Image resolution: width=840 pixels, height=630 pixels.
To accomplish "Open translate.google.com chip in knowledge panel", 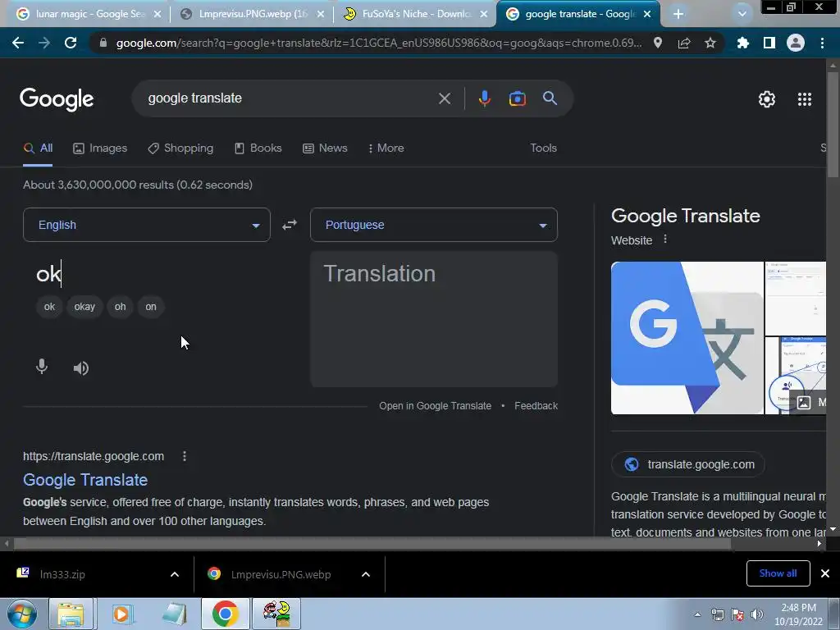I will click(x=688, y=464).
